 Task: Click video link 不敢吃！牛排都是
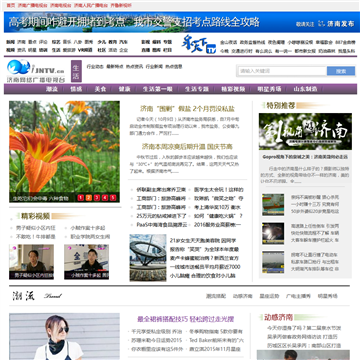[x=36, y=237]
